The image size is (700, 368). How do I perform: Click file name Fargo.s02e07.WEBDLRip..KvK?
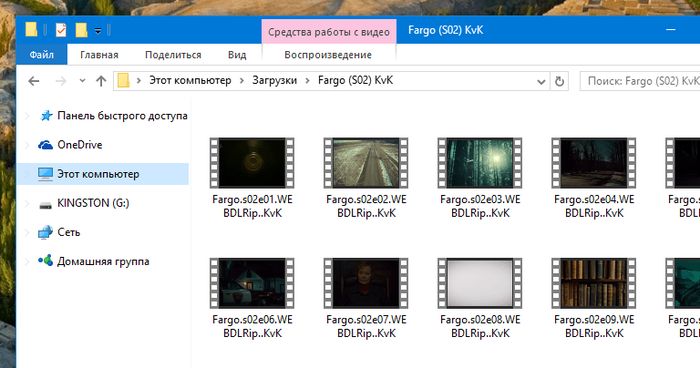pyautogui.click(x=366, y=326)
